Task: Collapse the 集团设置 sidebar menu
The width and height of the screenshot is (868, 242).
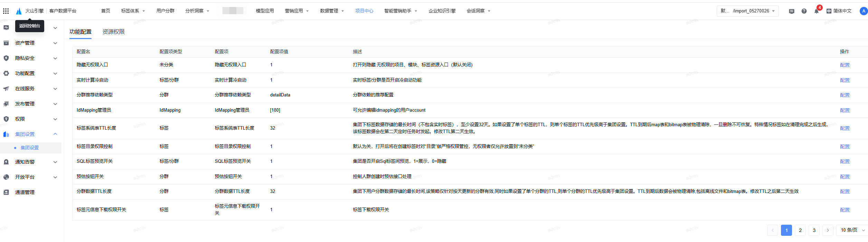Action: click(x=55, y=134)
